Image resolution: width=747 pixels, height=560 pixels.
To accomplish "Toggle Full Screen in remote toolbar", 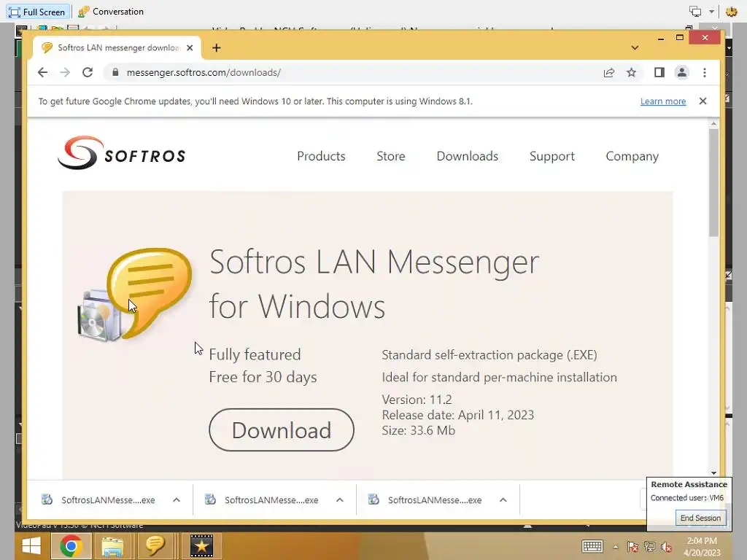I will click(37, 12).
